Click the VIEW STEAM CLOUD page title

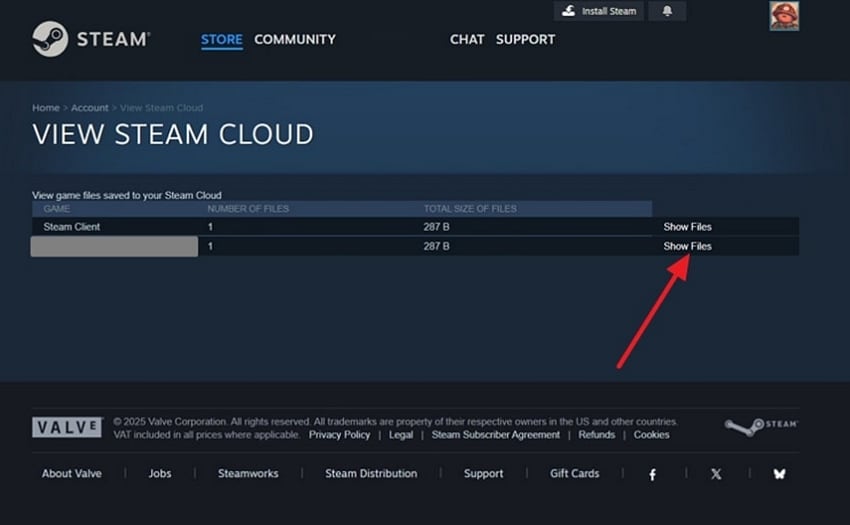(x=173, y=135)
